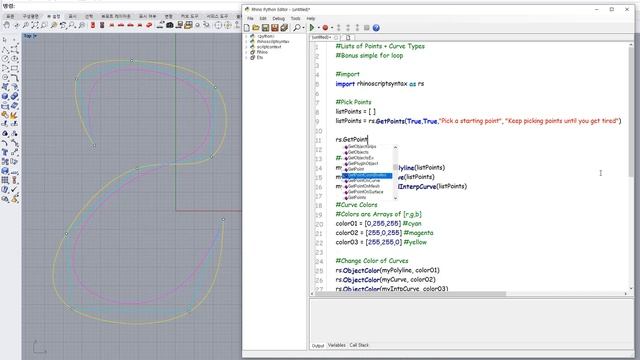Expand the Rhino tree node

click(246, 52)
